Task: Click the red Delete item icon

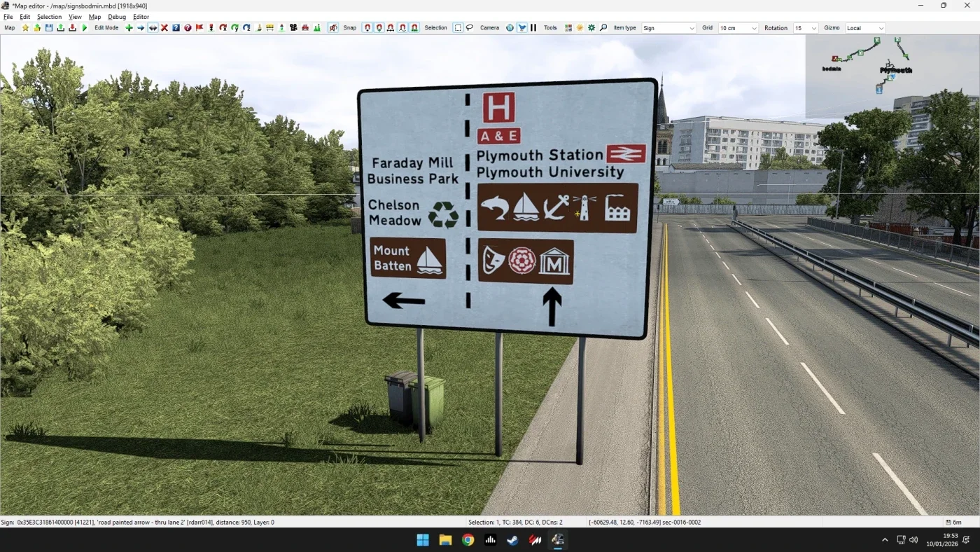Action: click(x=163, y=27)
